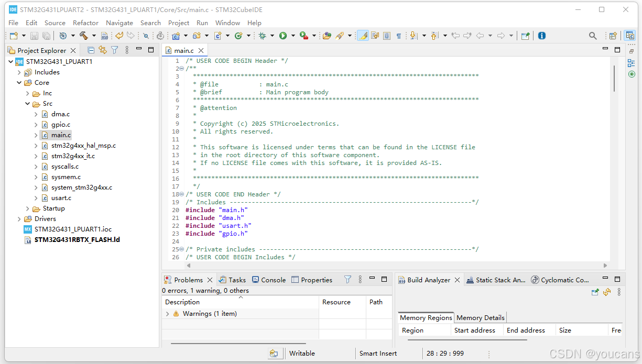
Task: Collapse STM32G431_LPUART1 project node
Action: [x=11, y=62]
